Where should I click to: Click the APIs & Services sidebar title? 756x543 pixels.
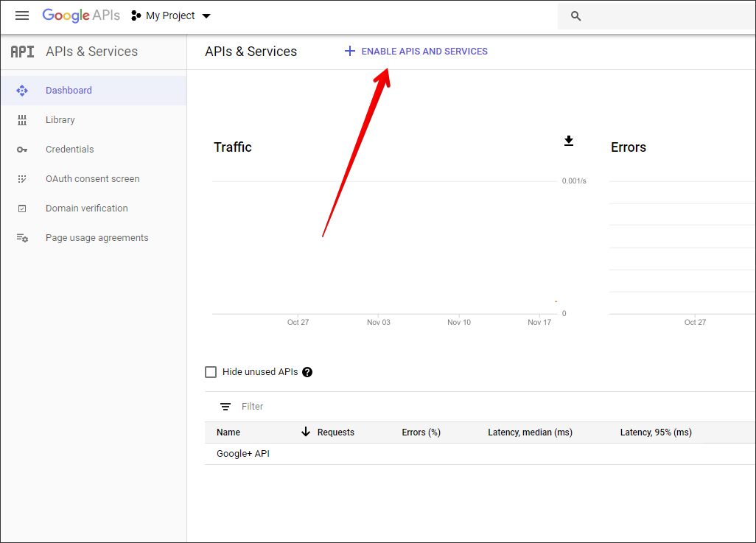[91, 52]
